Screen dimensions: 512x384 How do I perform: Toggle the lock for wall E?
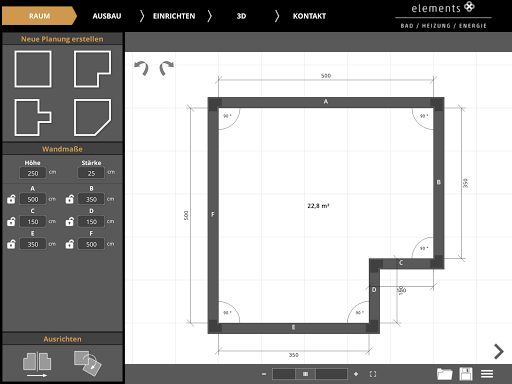[11, 244]
